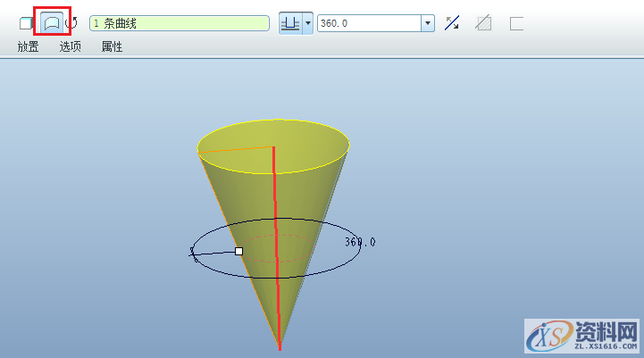Click the 360.0 dimension label in viewport
644x358 pixels.
360,242
